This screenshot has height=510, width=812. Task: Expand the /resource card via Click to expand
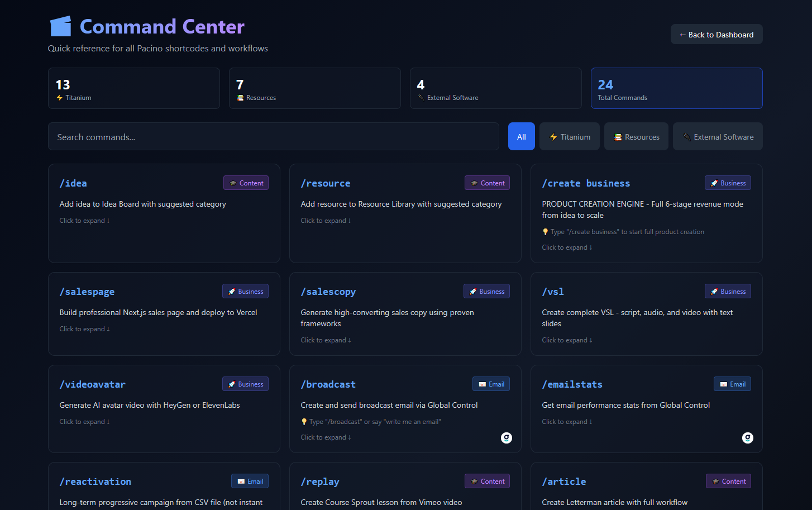tap(326, 221)
